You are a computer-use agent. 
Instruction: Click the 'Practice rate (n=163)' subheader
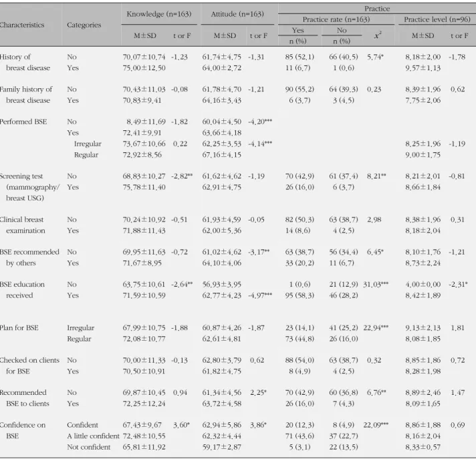tap(336, 19)
